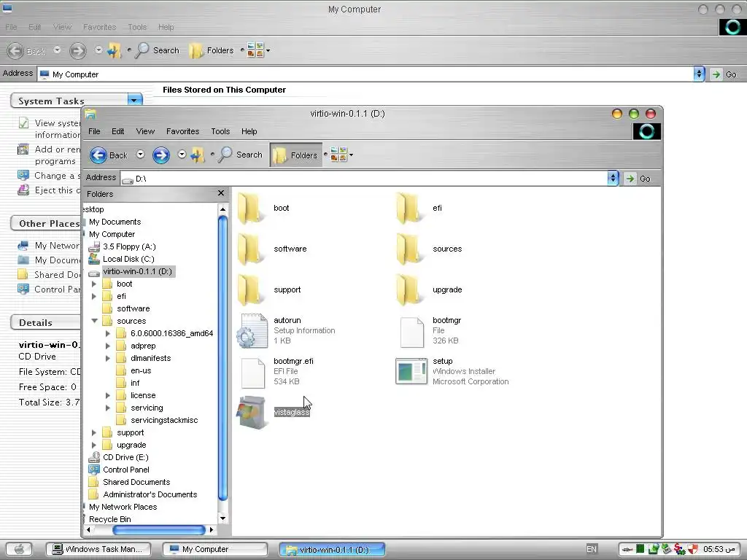Collapse the sources folder in tree
Screen dimensions: 747x560
(94, 321)
